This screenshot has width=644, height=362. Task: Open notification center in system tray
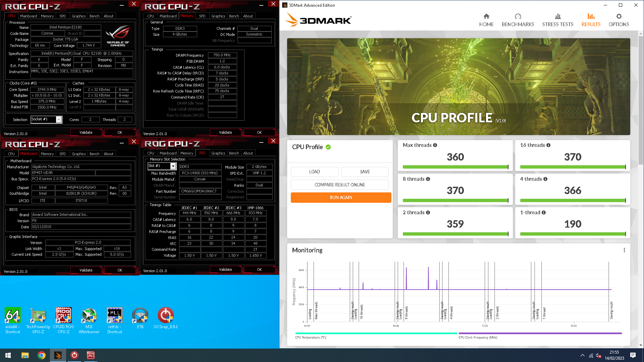[x=633, y=355]
